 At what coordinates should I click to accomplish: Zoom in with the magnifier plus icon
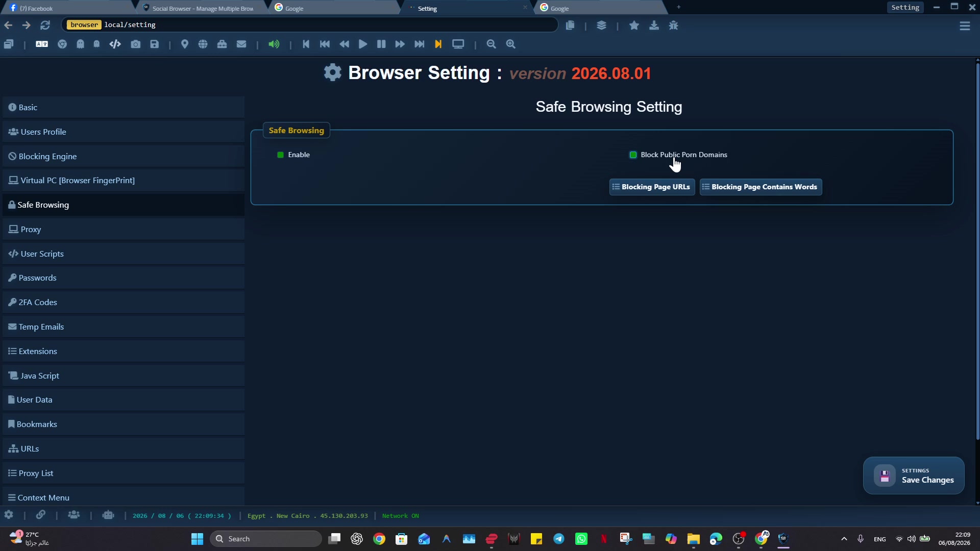click(x=511, y=44)
